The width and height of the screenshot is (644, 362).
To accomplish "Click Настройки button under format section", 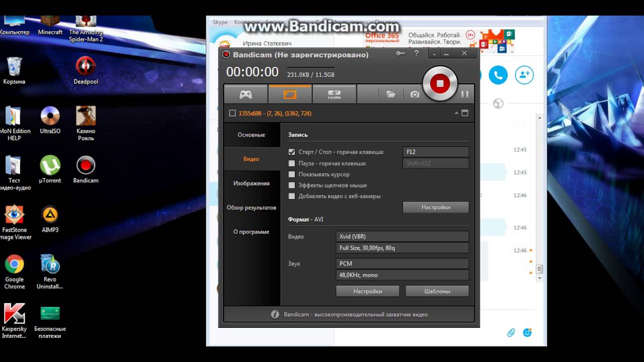I will pos(368,291).
